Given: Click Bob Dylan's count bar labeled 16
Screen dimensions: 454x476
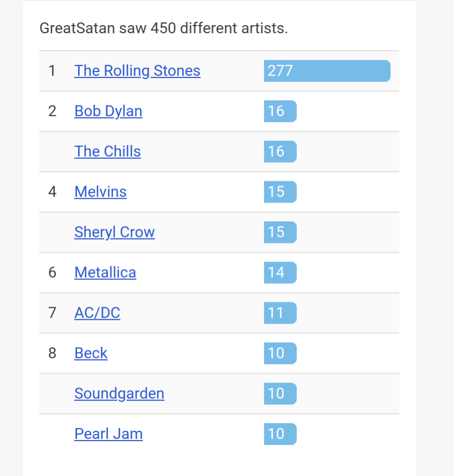Looking at the screenshot, I should pos(280,111).
